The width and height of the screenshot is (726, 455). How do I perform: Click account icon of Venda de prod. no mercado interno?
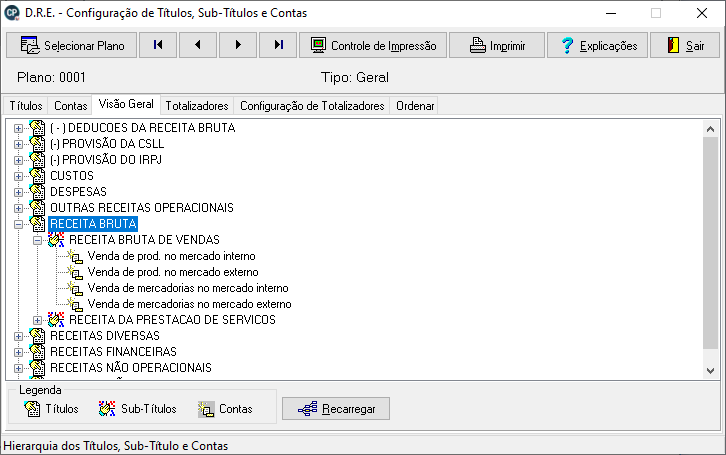75,256
